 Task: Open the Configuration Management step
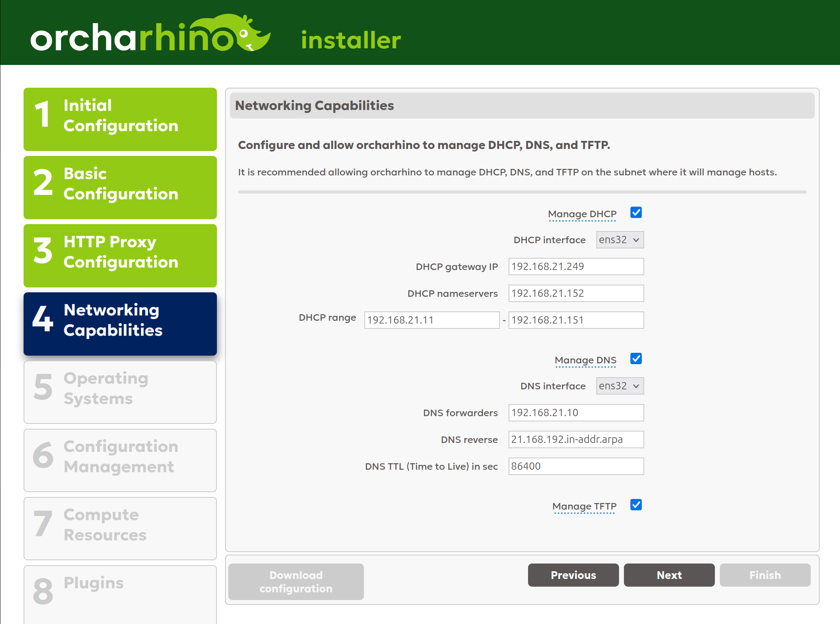pos(120,460)
